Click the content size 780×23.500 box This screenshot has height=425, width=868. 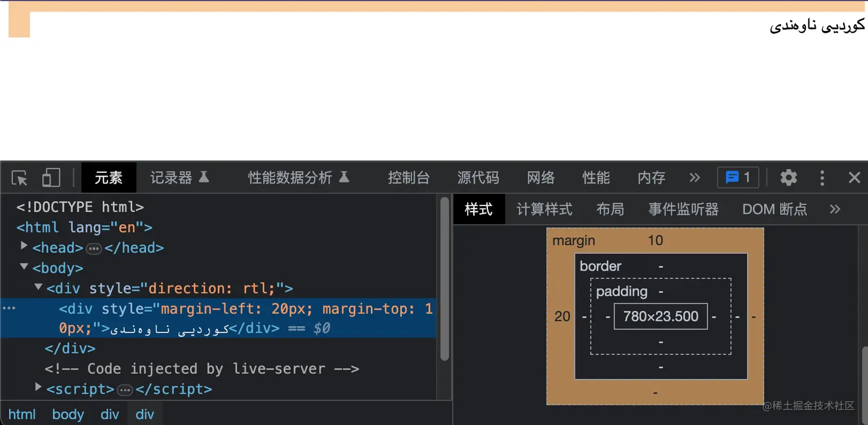tap(661, 316)
